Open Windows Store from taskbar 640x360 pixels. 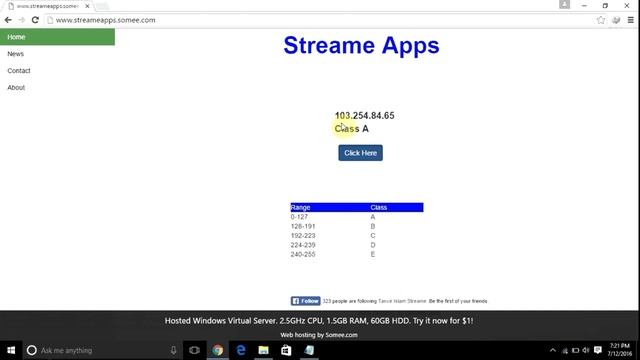pyautogui.click(x=286, y=350)
